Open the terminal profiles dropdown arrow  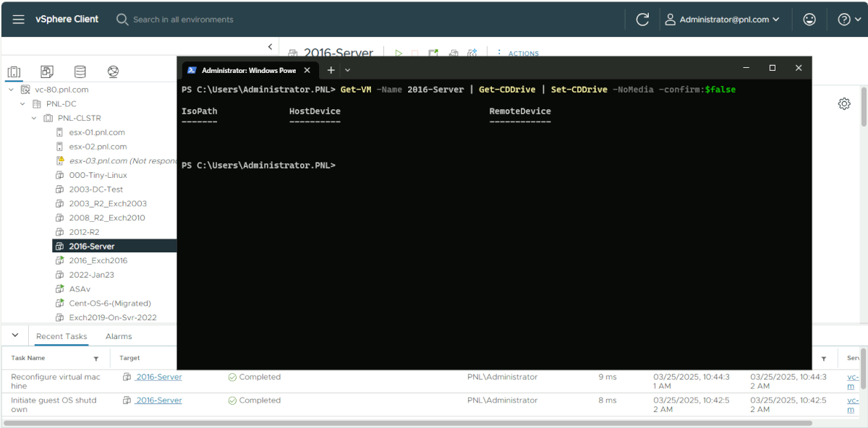coord(347,70)
